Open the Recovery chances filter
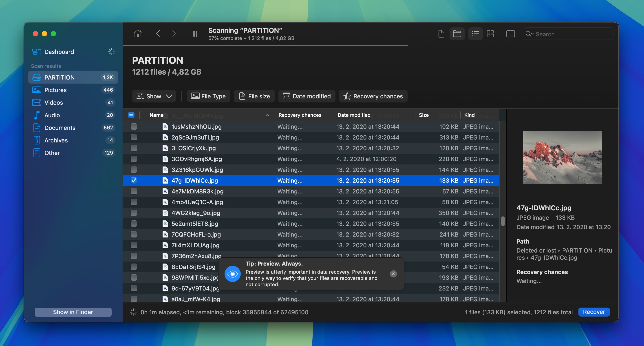 click(373, 96)
